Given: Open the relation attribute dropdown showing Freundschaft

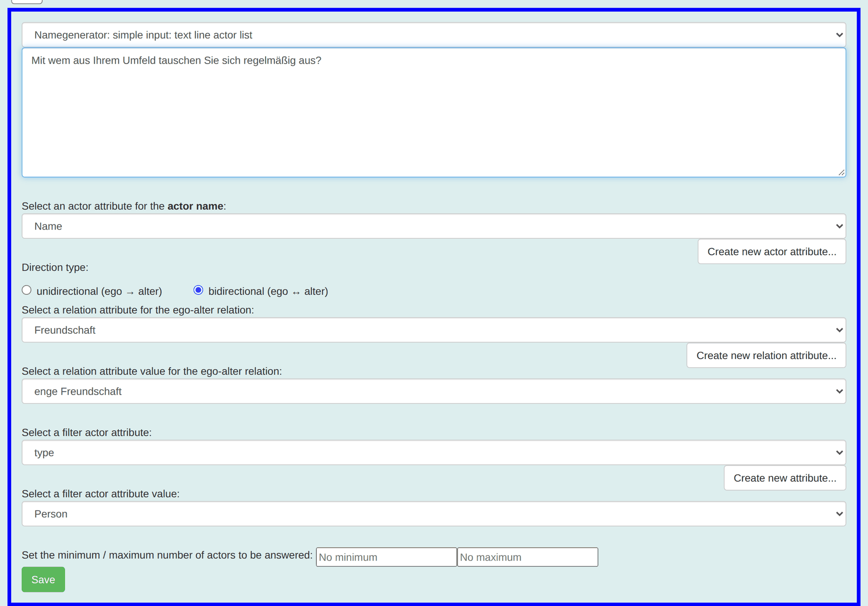Looking at the screenshot, I should [434, 330].
